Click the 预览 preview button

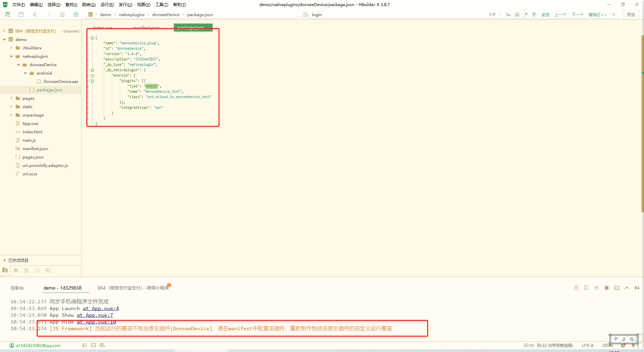point(631,14)
